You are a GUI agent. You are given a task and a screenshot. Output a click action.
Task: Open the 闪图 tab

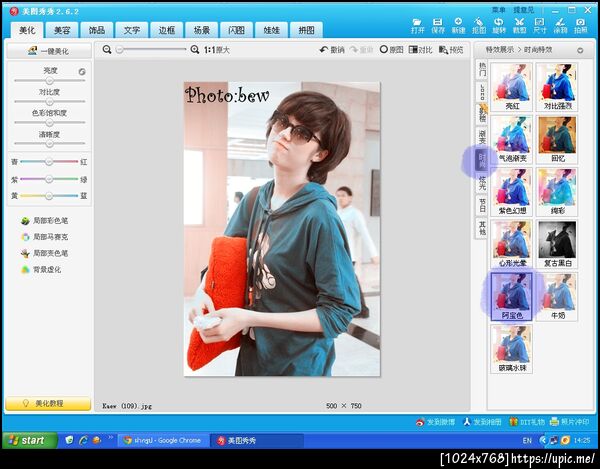pyautogui.click(x=236, y=30)
